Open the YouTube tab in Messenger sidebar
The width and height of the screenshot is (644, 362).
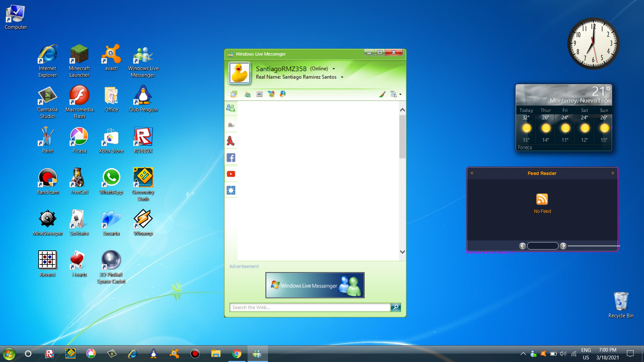coord(231,174)
